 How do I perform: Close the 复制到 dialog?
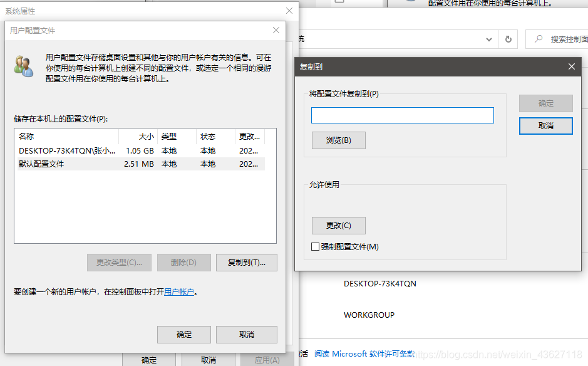point(572,66)
